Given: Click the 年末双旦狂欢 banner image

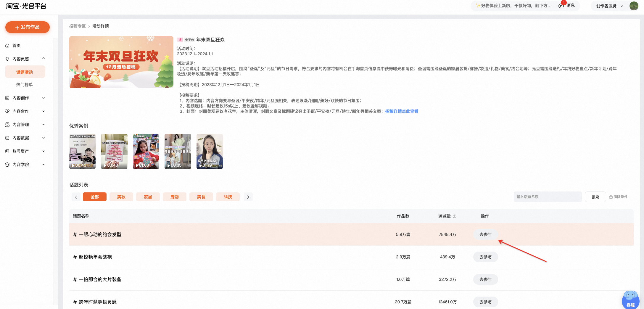Looking at the screenshot, I should point(121,62).
